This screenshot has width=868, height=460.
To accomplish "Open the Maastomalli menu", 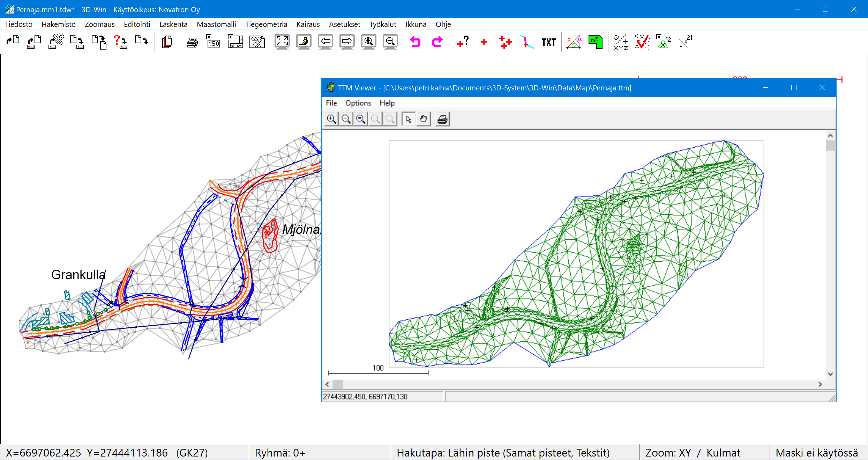I will (x=216, y=24).
